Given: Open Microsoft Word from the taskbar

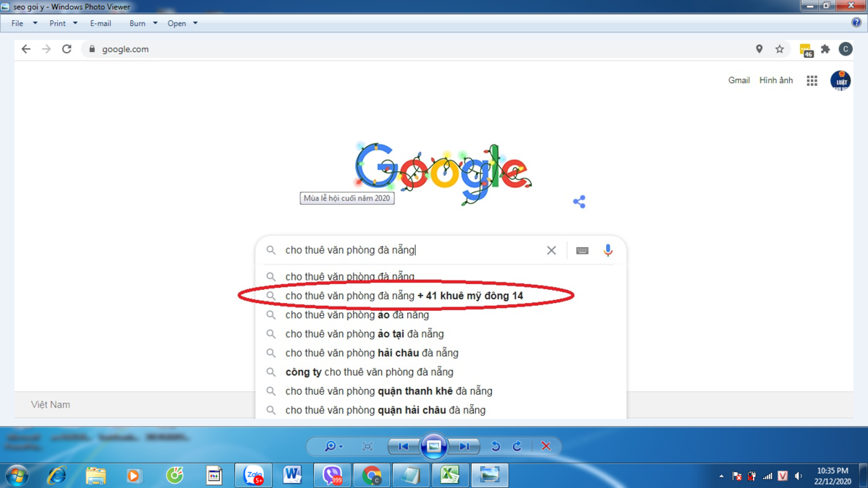Looking at the screenshot, I should pos(293,476).
